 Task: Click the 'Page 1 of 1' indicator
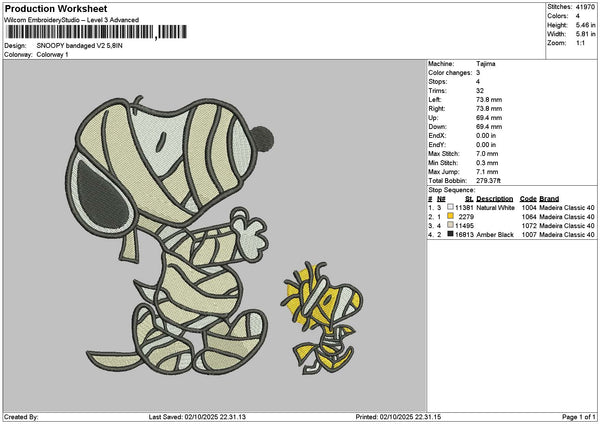point(579,417)
